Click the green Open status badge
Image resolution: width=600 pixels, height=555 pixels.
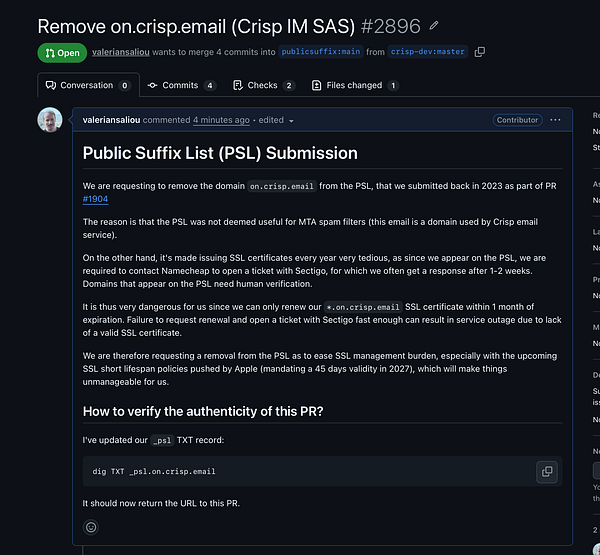[x=62, y=53]
